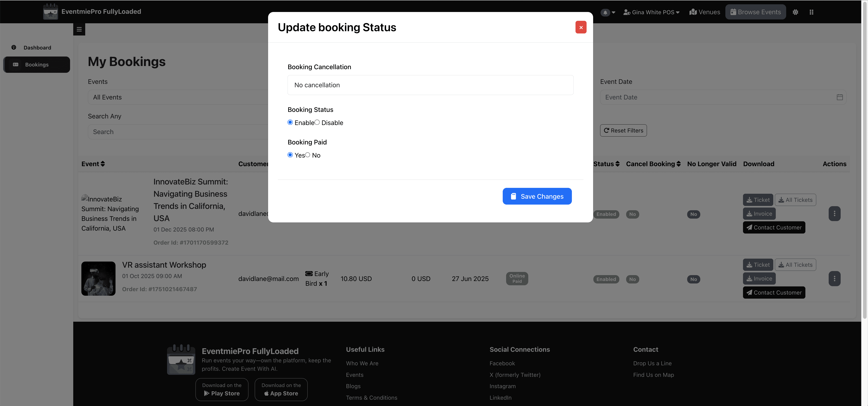Click the hamburger sidebar toggle icon
The image size is (868, 406).
[79, 29]
